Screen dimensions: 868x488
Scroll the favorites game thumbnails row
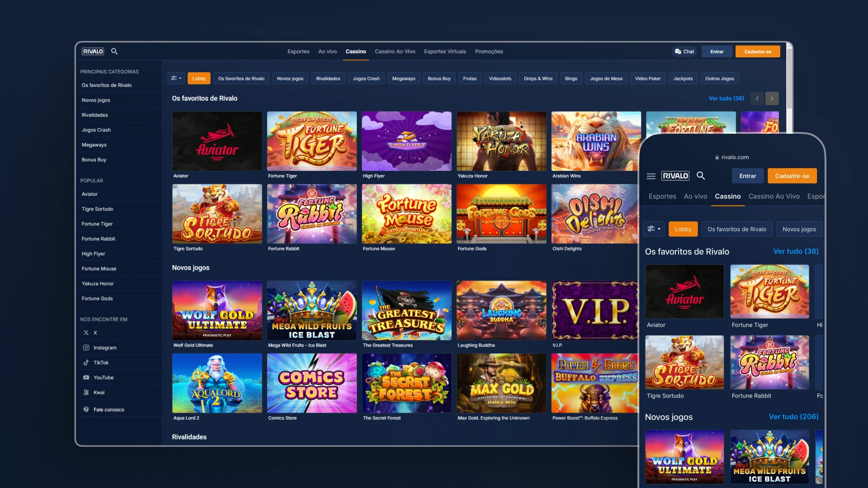(772, 99)
